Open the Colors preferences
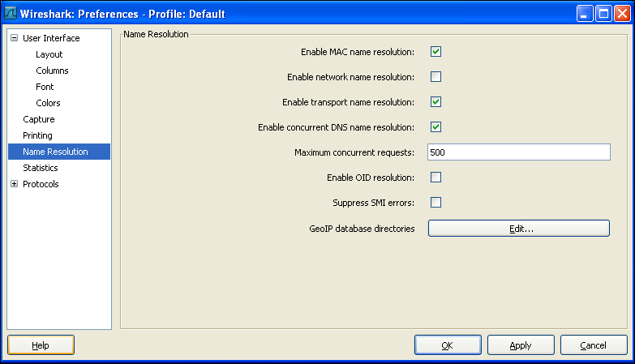This screenshot has width=635, height=364. coord(48,103)
